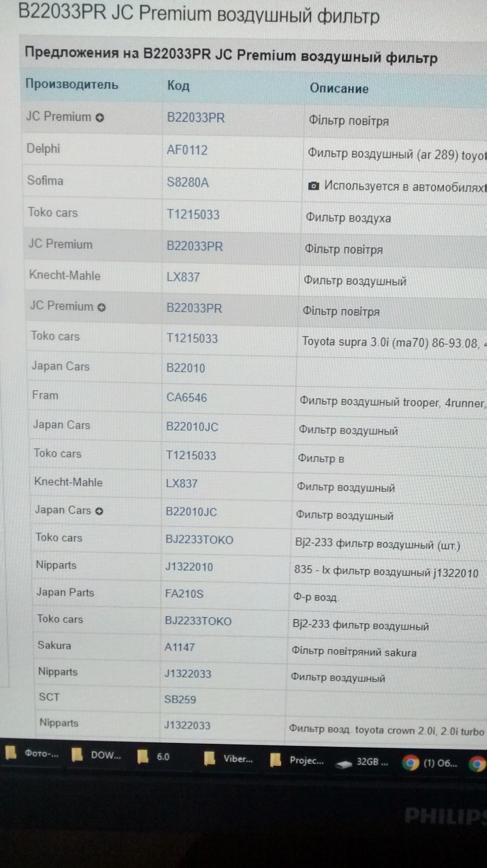The image size is (487, 868).
Task: Select the Sakura manufacturer cell
Action: point(54,645)
